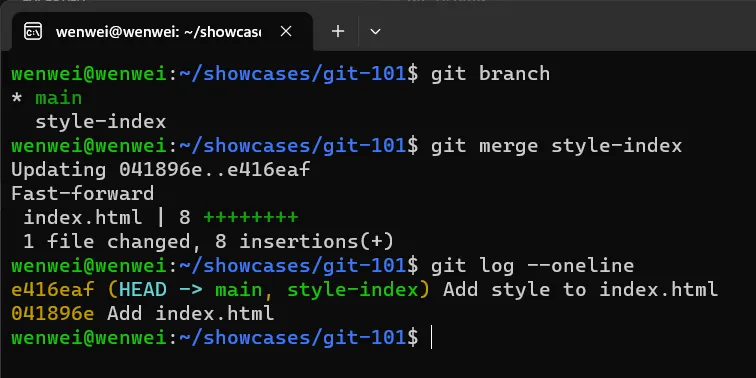Click '1 file changed, 8 insertions(+)' line
This screenshot has height=378, width=756.
pyautogui.click(x=208, y=242)
